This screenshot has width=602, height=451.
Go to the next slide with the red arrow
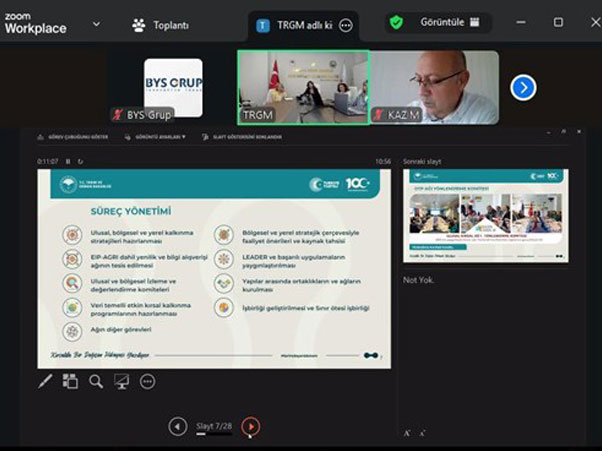point(251,427)
